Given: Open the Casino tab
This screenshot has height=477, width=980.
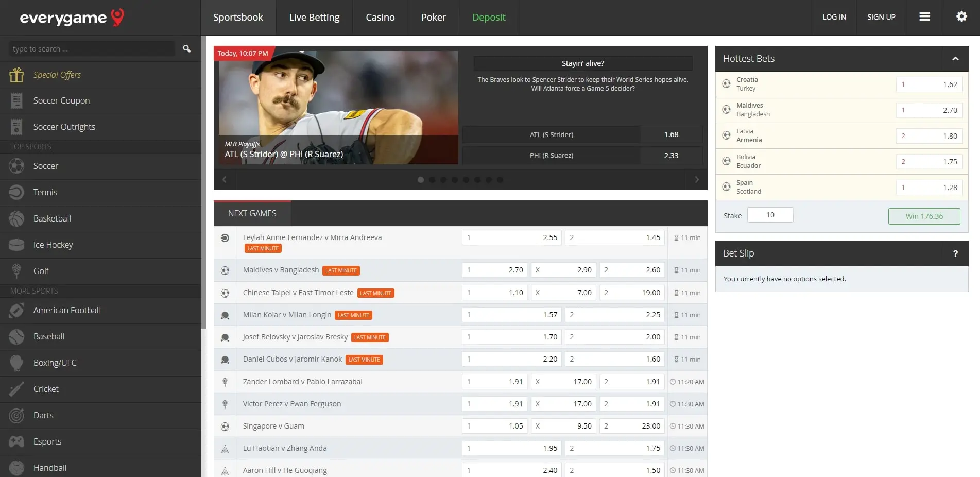Looking at the screenshot, I should pyautogui.click(x=380, y=18).
